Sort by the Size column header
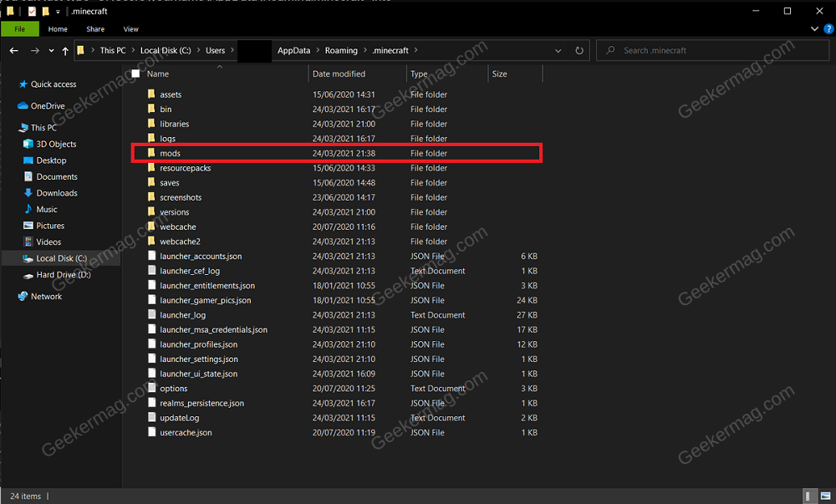This screenshot has height=504, width=836. coord(500,74)
